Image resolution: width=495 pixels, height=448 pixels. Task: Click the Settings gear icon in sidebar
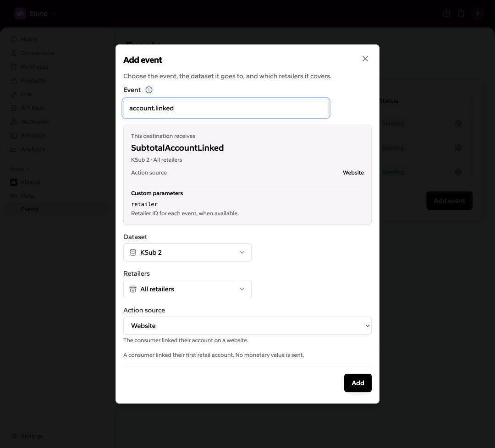click(14, 436)
